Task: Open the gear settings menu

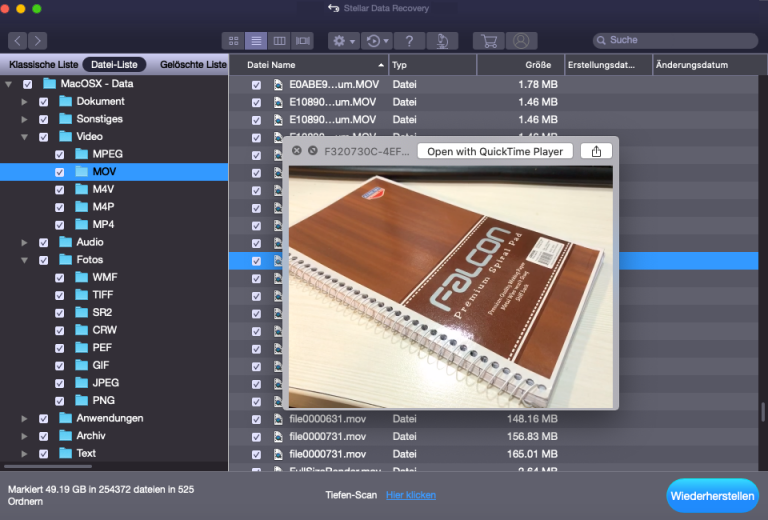Action: pos(344,41)
